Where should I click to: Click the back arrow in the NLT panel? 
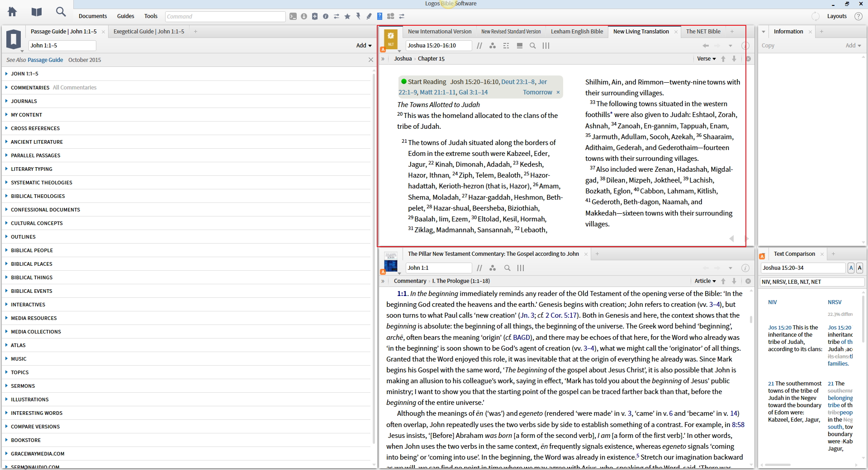tap(706, 46)
